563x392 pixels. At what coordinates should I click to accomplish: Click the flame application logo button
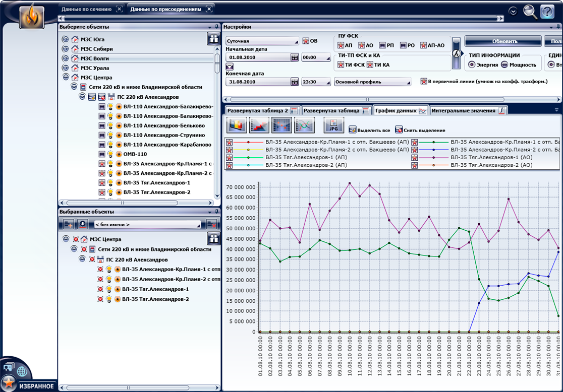tap(32, 16)
